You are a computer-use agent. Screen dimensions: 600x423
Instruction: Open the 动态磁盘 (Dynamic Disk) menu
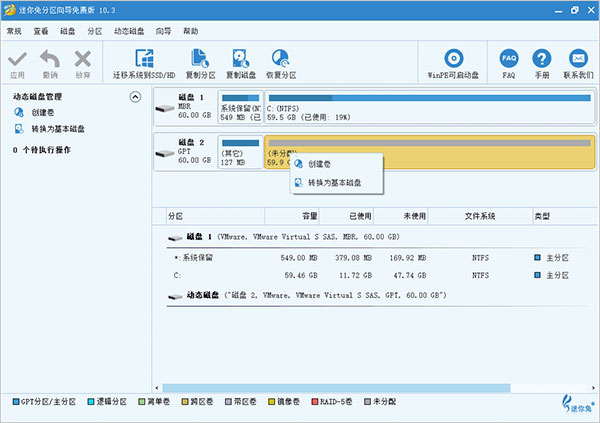(x=129, y=31)
